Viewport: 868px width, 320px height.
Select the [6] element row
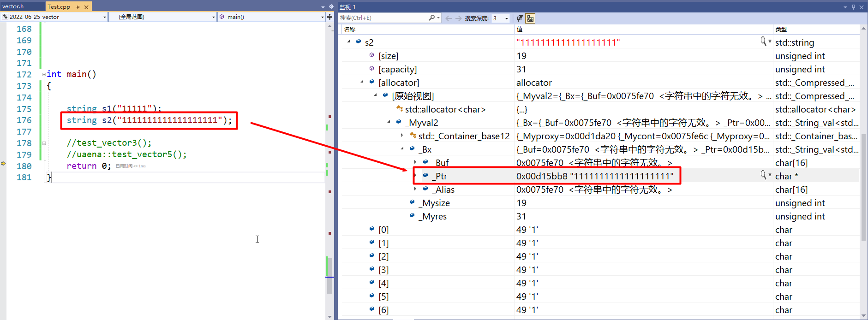(600, 309)
